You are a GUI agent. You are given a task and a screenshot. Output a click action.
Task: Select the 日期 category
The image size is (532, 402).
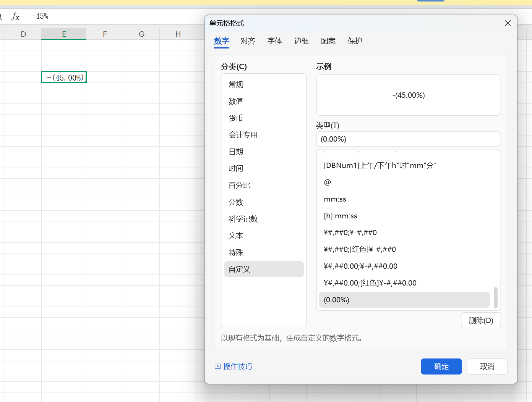coord(264,152)
